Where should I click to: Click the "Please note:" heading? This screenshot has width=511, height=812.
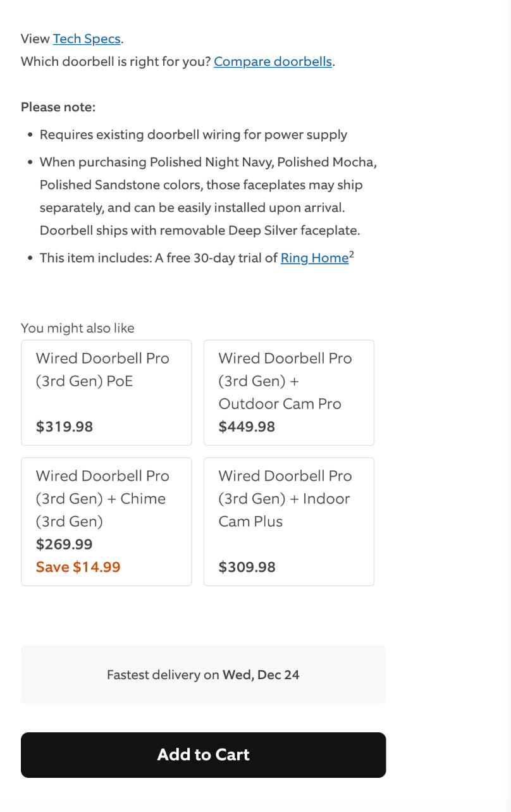point(58,107)
